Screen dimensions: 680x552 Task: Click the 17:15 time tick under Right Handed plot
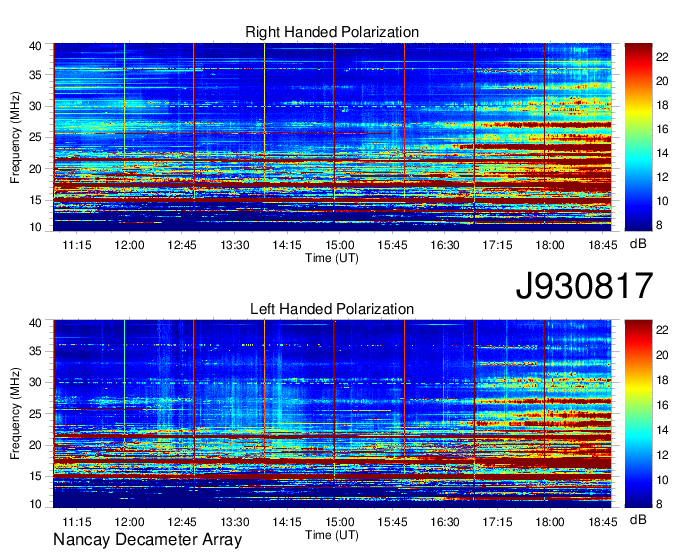point(497,245)
